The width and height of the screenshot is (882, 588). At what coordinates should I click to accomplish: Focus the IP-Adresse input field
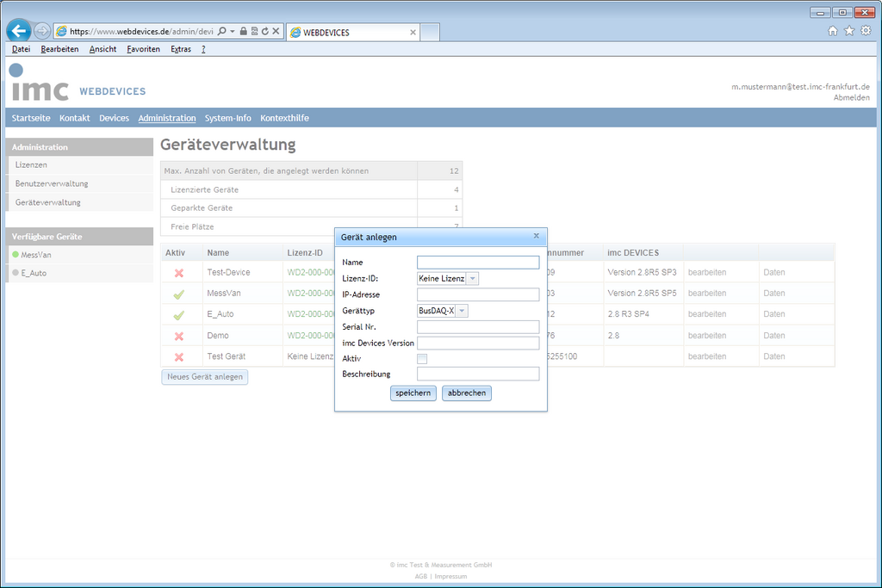click(478, 294)
